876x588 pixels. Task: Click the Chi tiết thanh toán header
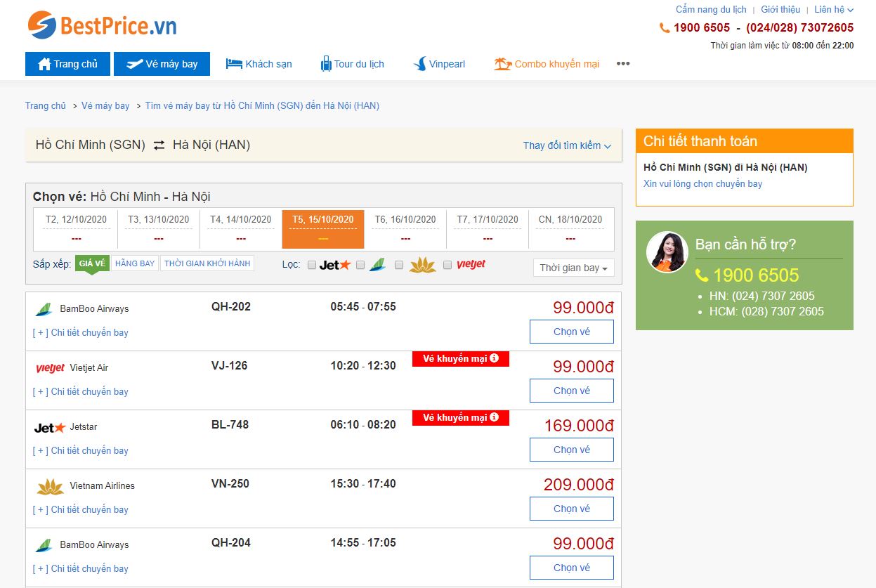(745, 141)
